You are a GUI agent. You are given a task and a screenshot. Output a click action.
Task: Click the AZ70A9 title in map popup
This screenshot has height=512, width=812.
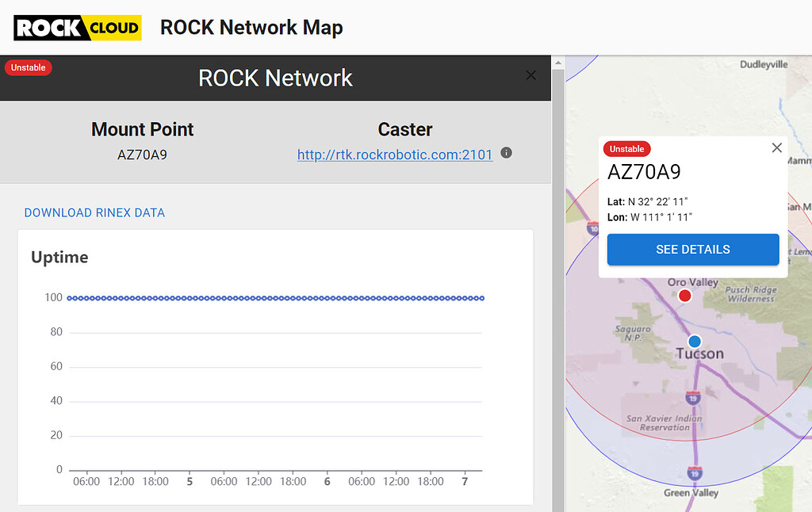click(x=644, y=172)
